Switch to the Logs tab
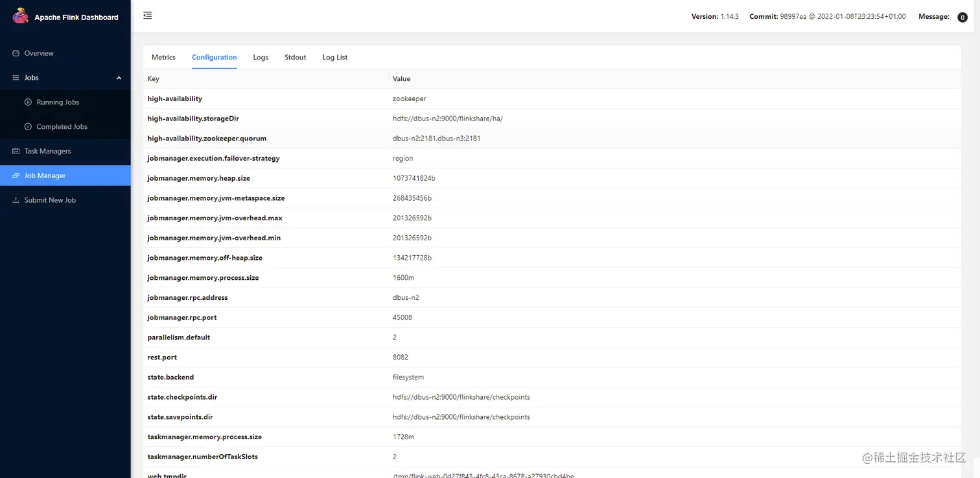Screen dimensions: 980x478 tap(261, 57)
